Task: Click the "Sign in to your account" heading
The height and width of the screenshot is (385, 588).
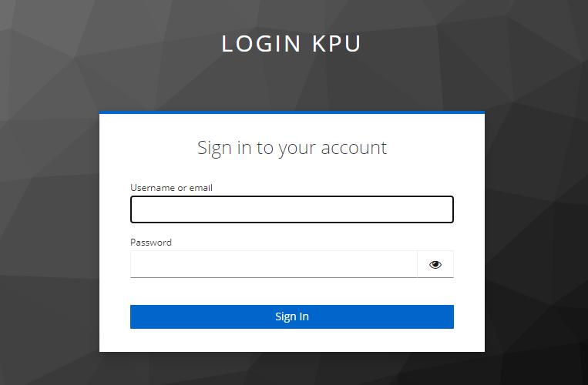Action: coord(292,148)
